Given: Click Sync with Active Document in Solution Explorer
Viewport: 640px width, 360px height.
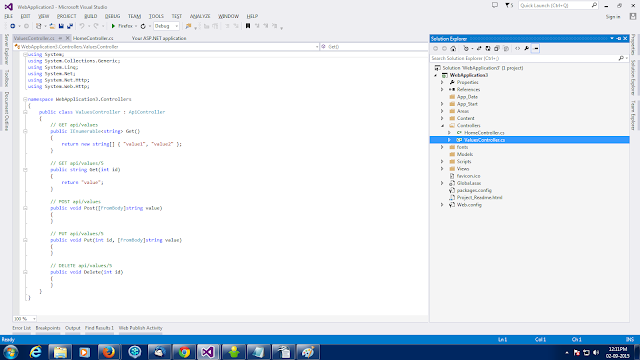Looking at the screenshot, I should click(479, 49).
